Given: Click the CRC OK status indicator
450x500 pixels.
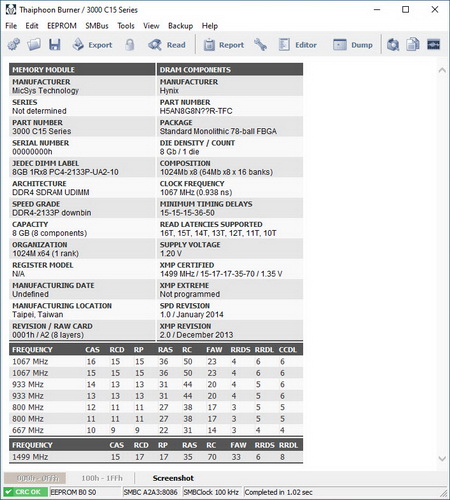Looking at the screenshot, I should pyautogui.click(x=25, y=492).
